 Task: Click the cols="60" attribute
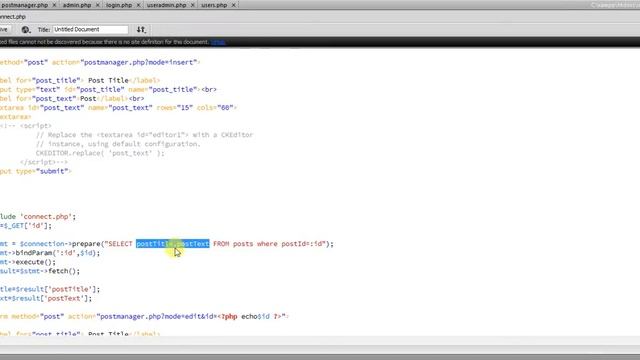[215, 108]
